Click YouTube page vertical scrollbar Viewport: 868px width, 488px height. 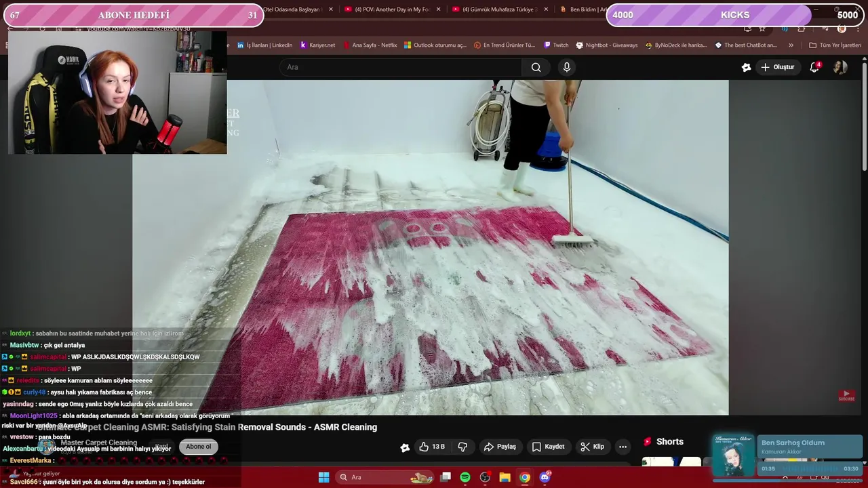pos(864,115)
